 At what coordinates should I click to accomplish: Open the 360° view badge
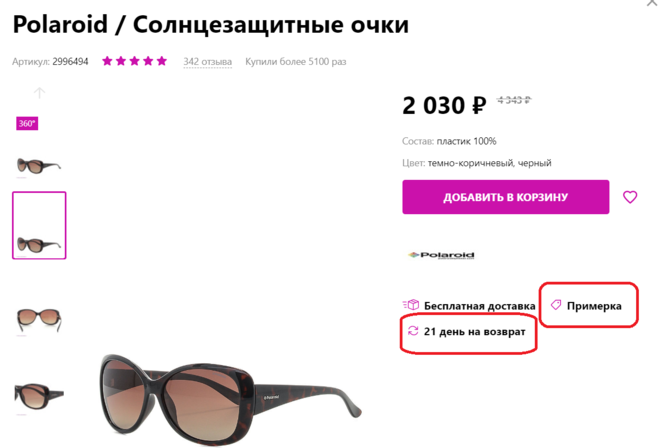(27, 123)
